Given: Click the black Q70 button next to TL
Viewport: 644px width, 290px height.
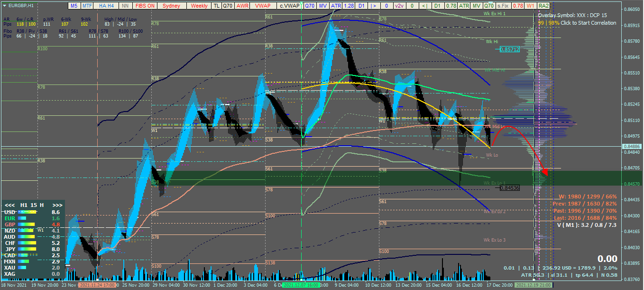Looking at the screenshot, I should point(228,6).
